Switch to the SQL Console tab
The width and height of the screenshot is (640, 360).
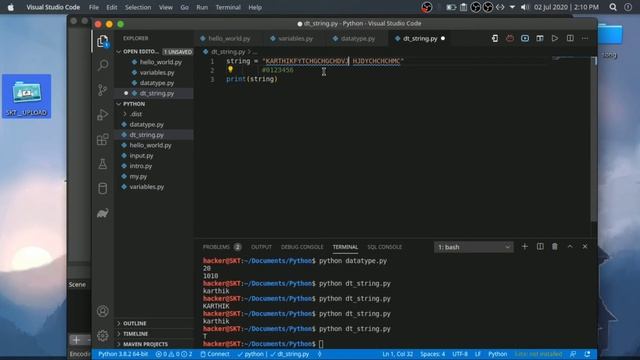click(384, 247)
